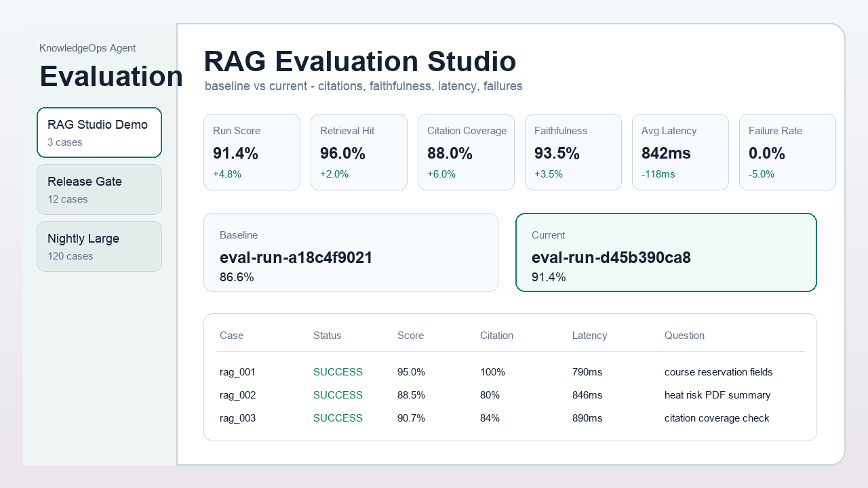This screenshot has height=488, width=868.
Task: Click the Score column header
Action: 410,335
